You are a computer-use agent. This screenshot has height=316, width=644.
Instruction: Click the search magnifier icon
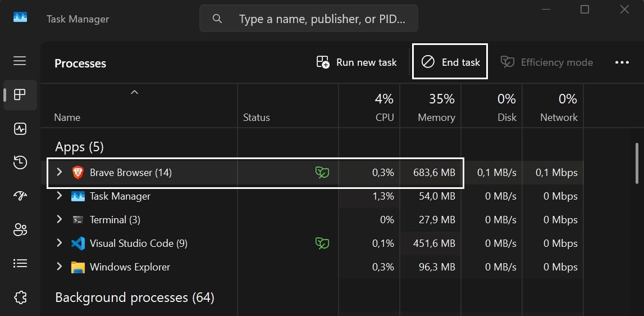pyautogui.click(x=217, y=19)
